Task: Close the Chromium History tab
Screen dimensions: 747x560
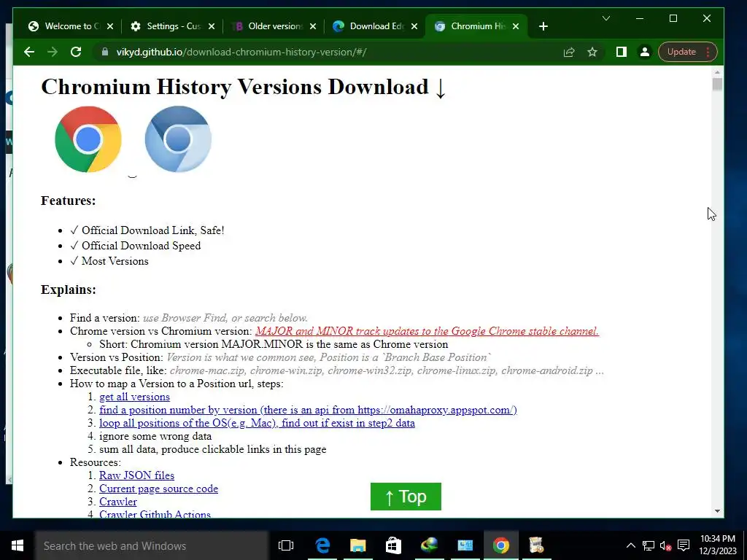Action: point(516,26)
